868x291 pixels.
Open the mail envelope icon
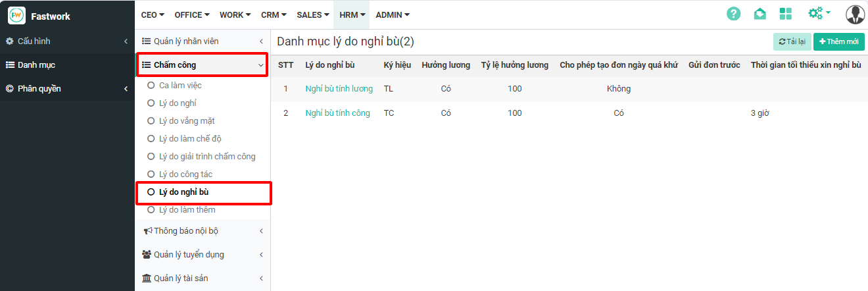(x=759, y=14)
